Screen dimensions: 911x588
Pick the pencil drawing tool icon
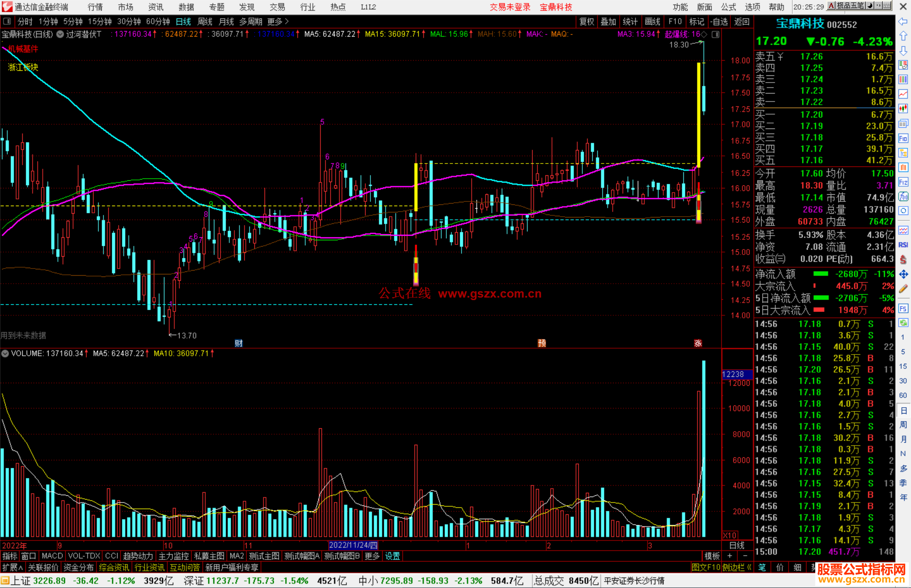903,289
